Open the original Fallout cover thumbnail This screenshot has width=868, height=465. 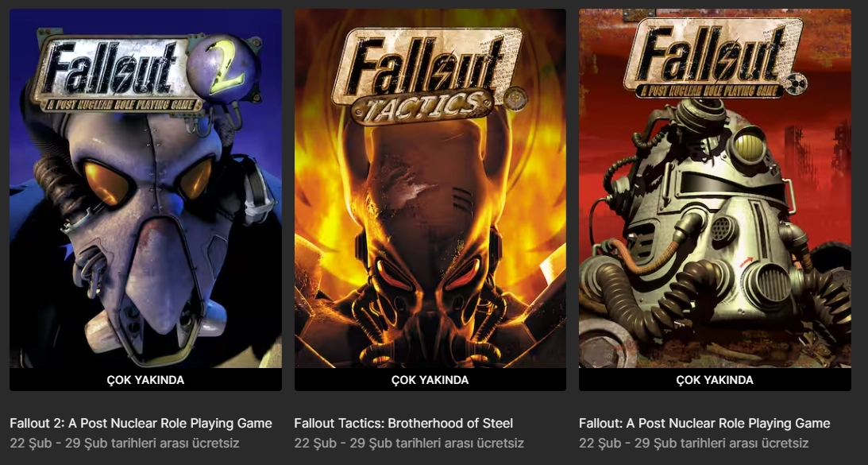click(715, 188)
